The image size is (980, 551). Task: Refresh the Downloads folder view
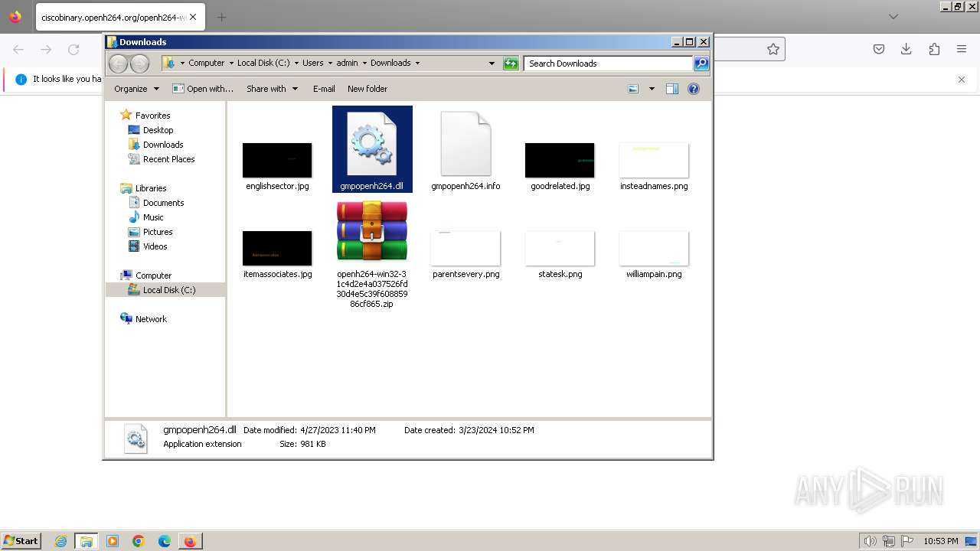(x=511, y=64)
